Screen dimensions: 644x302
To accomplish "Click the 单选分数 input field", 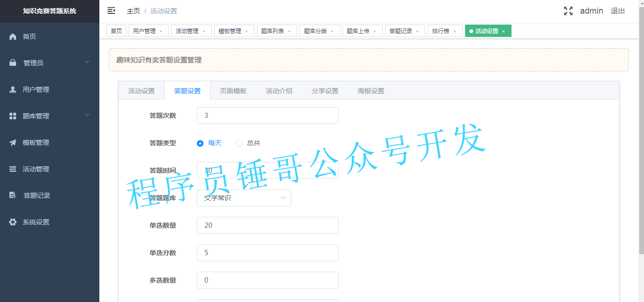I will tap(268, 253).
